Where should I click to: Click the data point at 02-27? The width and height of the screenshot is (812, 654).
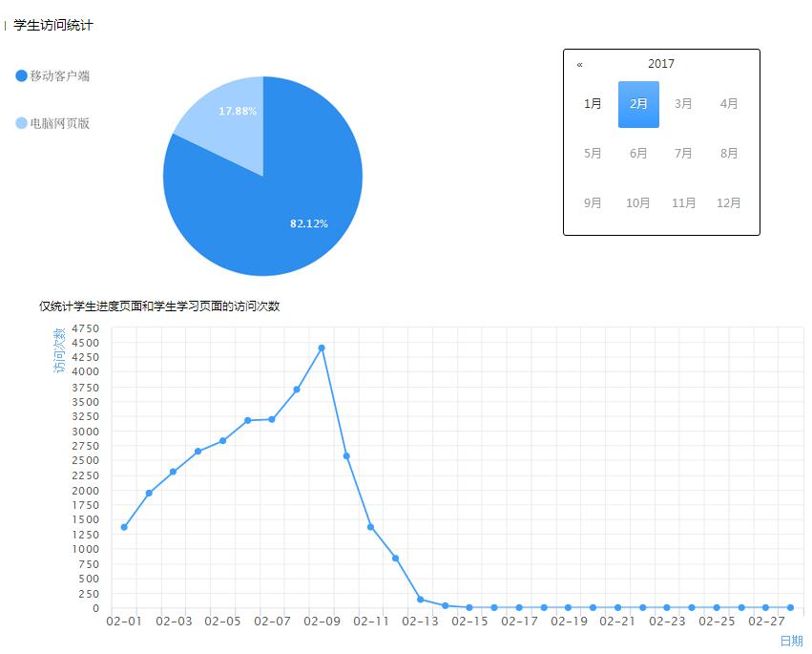point(765,607)
